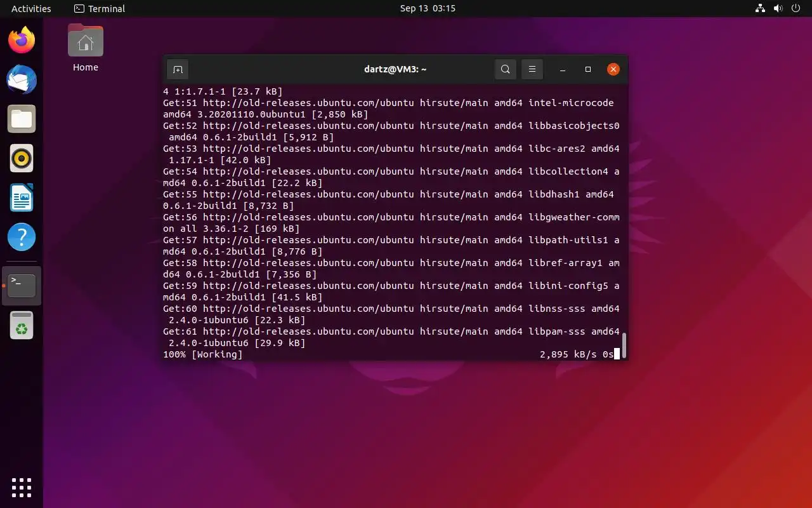Open the Terminal app menu in top bar
The image size is (812, 508).
[100, 8]
